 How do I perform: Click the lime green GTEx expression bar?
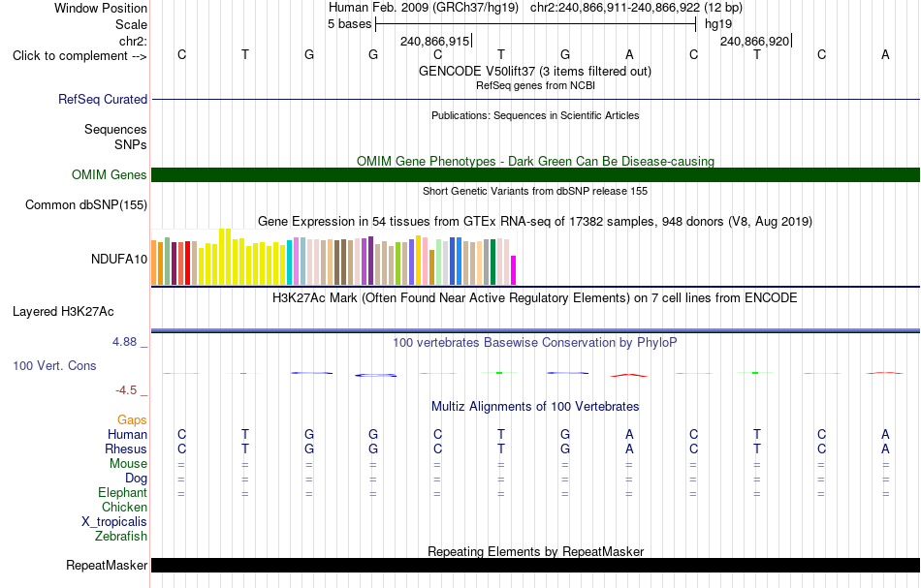click(x=397, y=264)
